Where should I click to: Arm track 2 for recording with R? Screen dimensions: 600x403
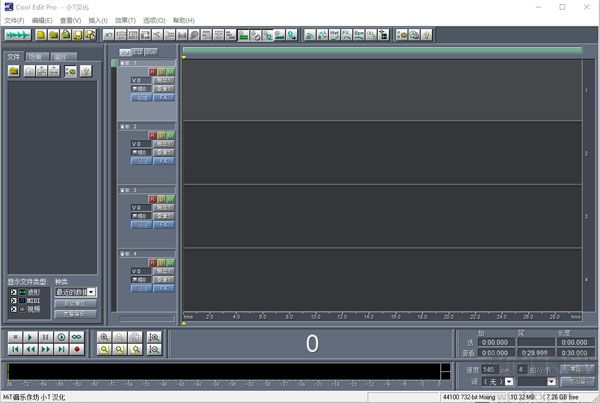click(x=152, y=135)
